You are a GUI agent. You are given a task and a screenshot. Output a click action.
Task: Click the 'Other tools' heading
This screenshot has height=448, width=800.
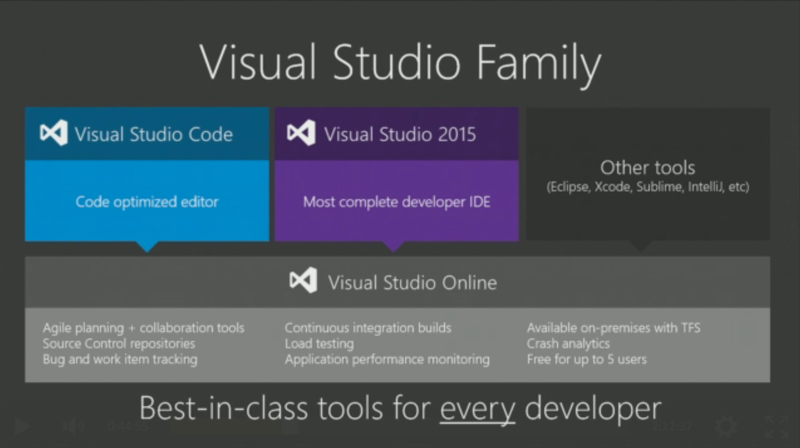coord(647,167)
